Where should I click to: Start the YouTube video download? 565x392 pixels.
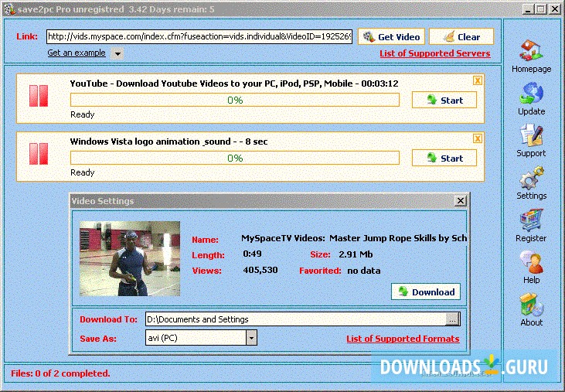coord(444,101)
